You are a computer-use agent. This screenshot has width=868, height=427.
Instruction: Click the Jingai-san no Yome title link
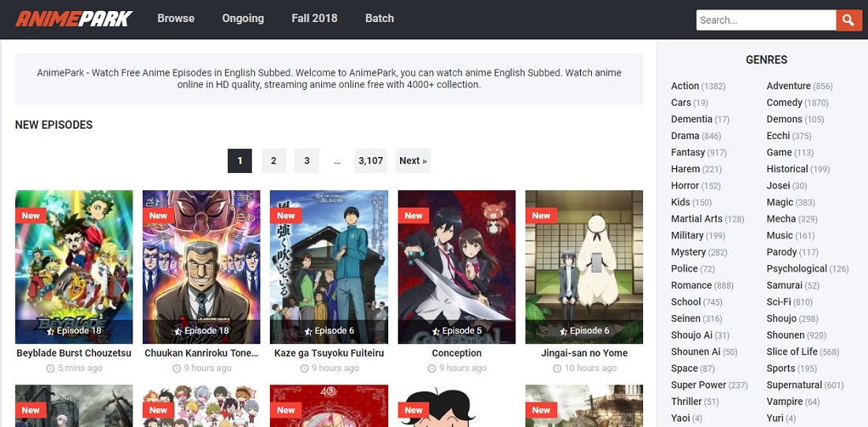(584, 353)
